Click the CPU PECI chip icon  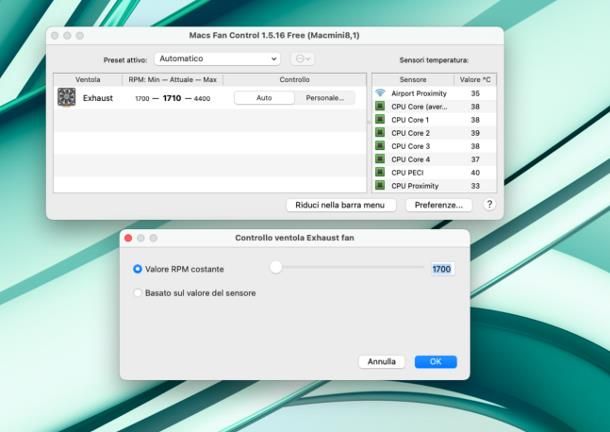(x=380, y=172)
